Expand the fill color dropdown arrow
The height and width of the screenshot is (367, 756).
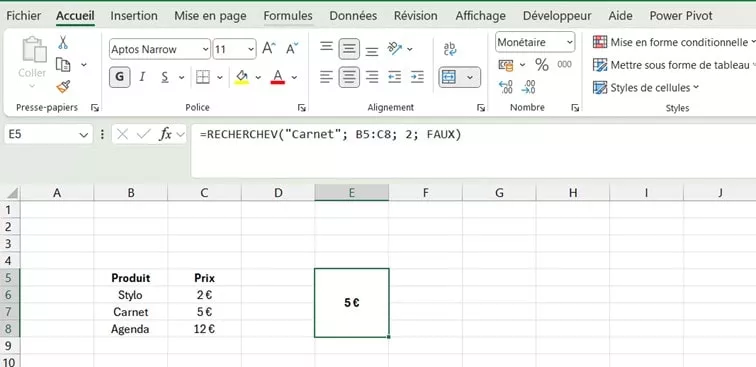(x=258, y=77)
